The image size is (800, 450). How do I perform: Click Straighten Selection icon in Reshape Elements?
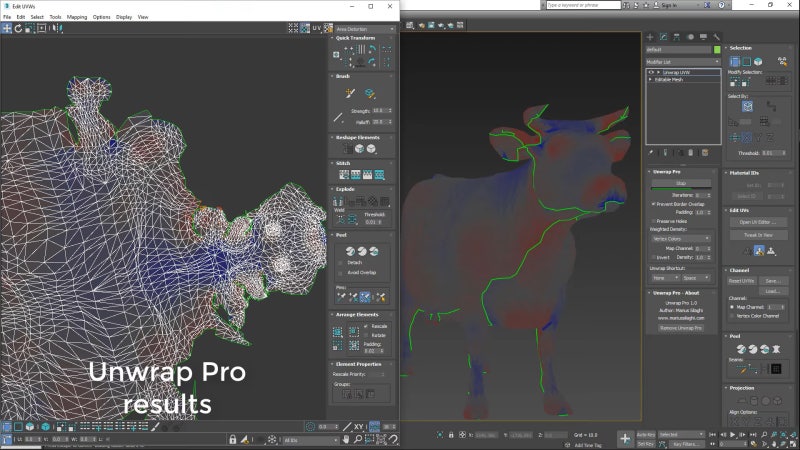[348, 148]
